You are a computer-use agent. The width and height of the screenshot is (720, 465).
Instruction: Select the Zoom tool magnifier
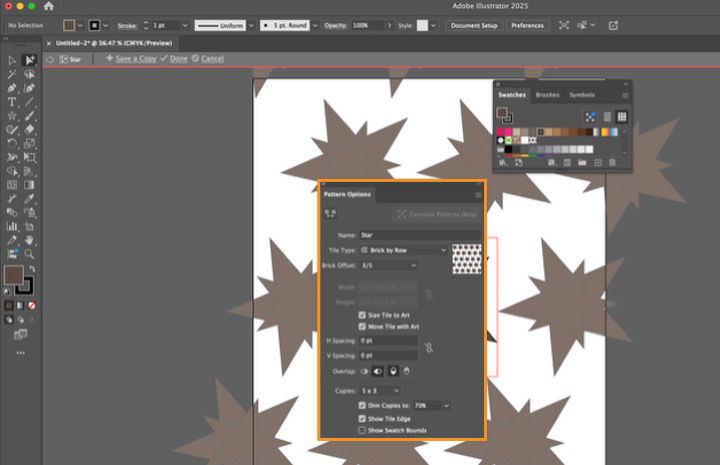click(x=29, y=253)
